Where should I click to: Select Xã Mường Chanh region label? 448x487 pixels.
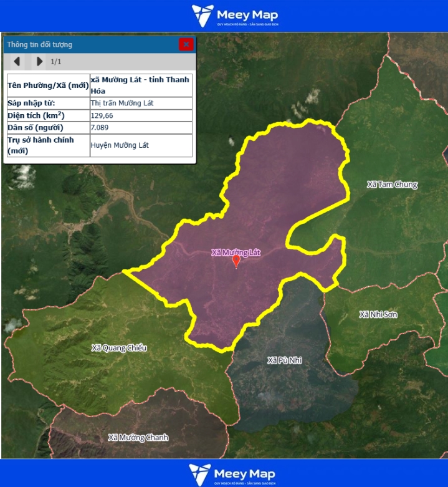[138, 437]
